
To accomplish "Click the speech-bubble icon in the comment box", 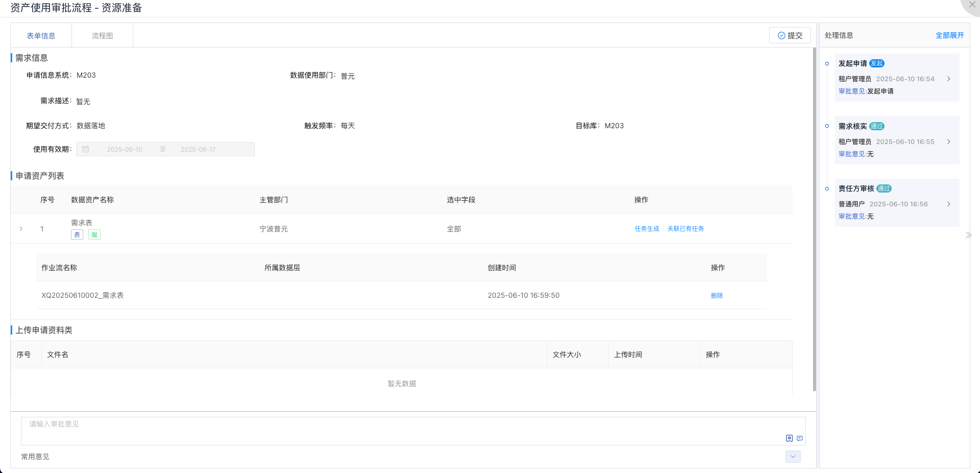I will [x=800, y=438].
